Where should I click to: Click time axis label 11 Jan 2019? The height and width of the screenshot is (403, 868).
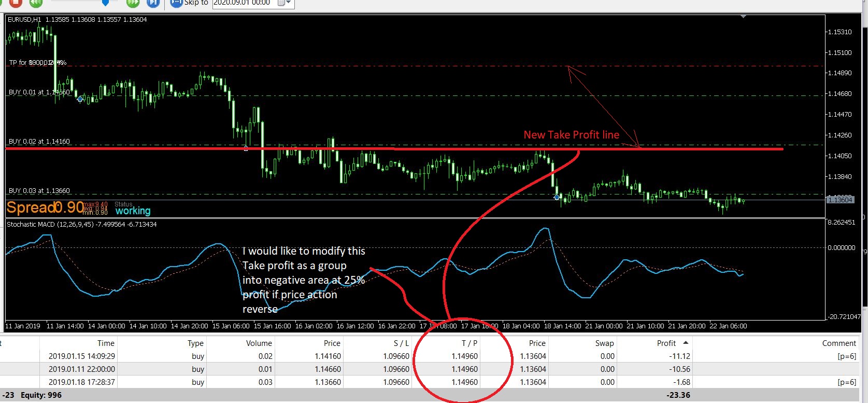pyautogui.click(x=23, y=326)
